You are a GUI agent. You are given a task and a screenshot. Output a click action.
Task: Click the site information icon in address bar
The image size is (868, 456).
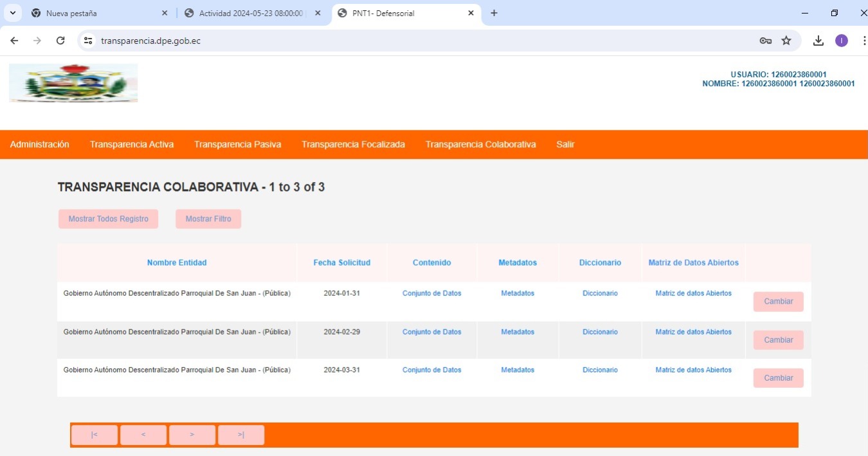click(89, 41)
